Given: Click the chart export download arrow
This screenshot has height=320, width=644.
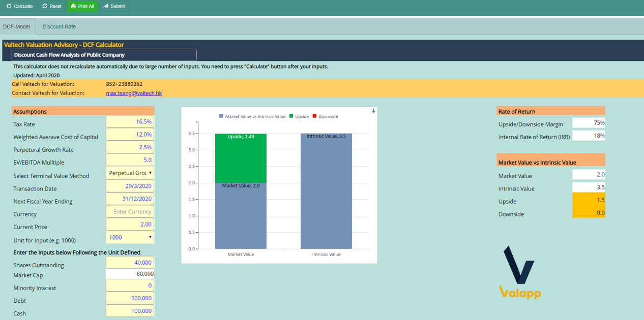Looking at the screenshot, I should [373, 111].
